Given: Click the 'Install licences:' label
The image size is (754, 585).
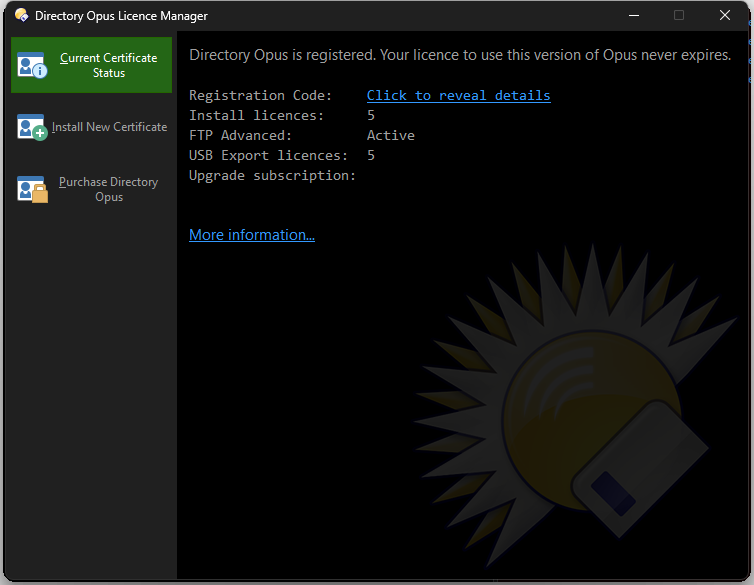Looking at the screenshot, I should (257, 115).
